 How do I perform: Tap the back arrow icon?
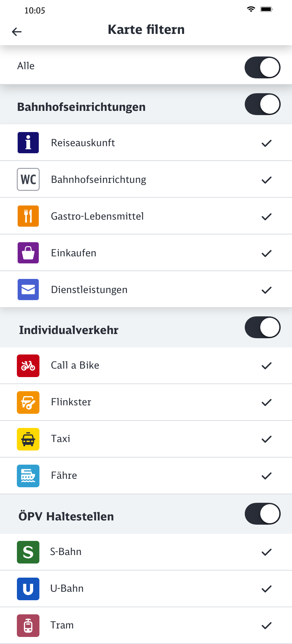[x=17, y=32]
